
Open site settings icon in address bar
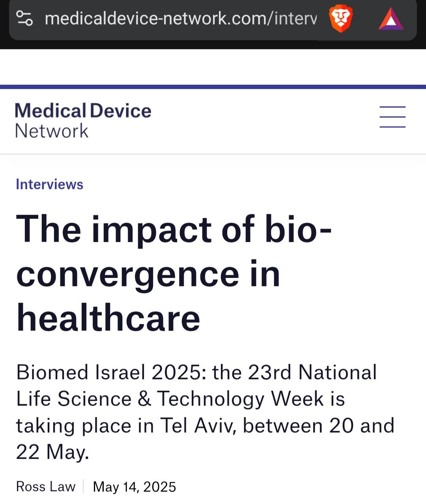24,18
